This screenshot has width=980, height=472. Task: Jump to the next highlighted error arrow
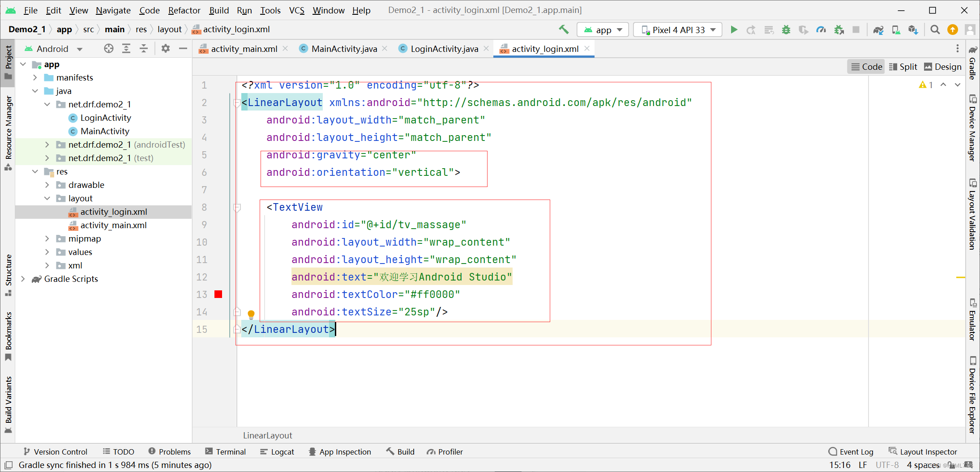point(958,85)
